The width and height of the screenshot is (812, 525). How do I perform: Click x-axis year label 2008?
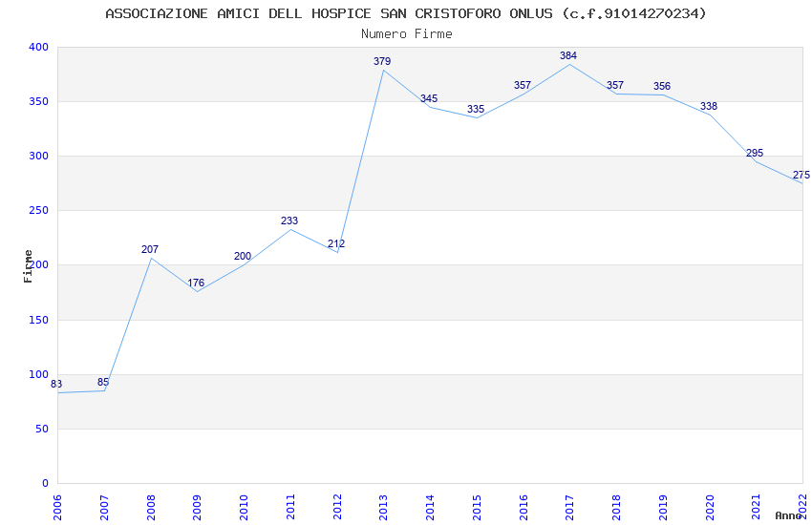click(151, 508)
